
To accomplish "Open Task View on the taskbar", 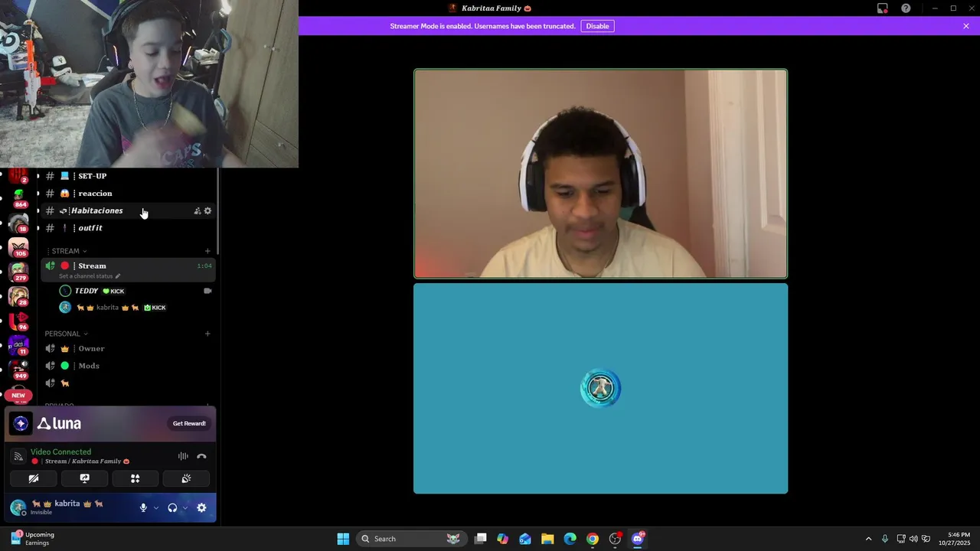I will (x=481, y=539).
